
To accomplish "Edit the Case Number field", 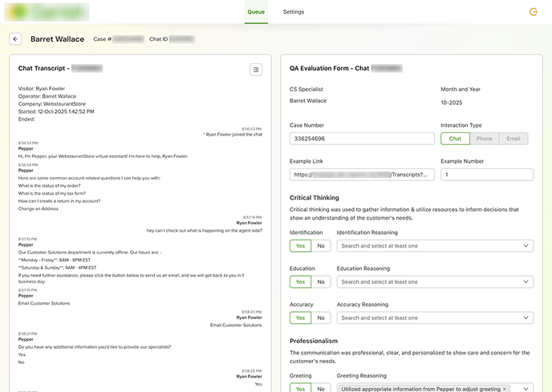I will tap(362, 139).
